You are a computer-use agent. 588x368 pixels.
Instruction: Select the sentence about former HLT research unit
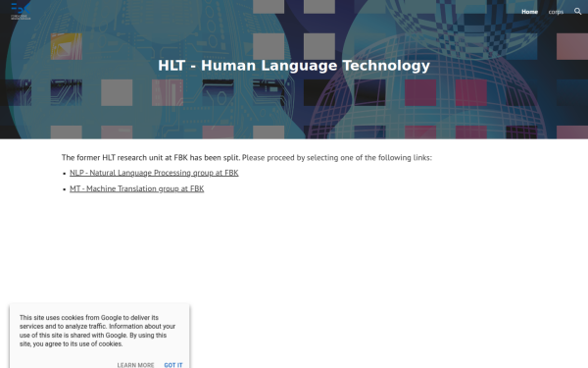(247, 157)
